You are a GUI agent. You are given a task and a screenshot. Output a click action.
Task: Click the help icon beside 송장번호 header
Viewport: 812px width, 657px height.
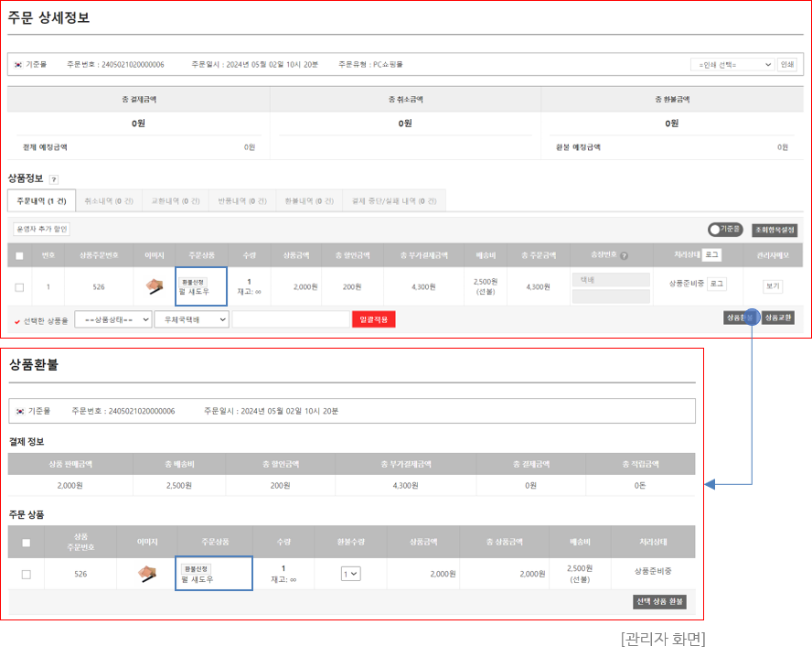624,255
